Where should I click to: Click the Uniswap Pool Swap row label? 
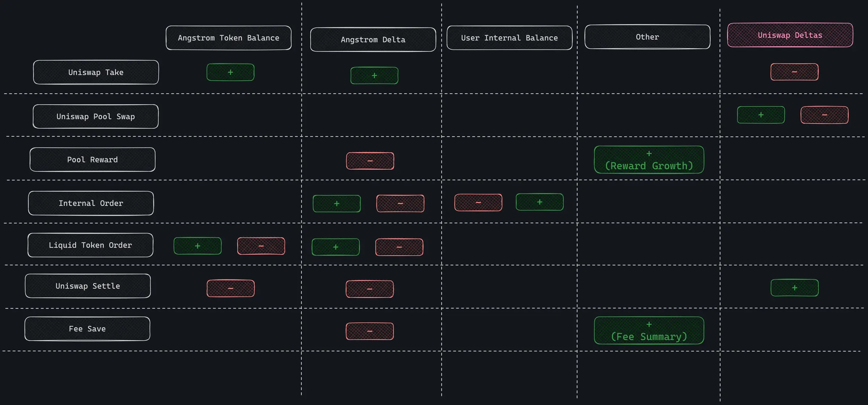[95, 116]
